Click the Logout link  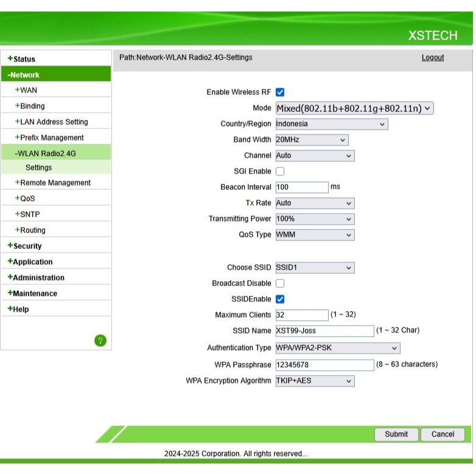(432, 58)
